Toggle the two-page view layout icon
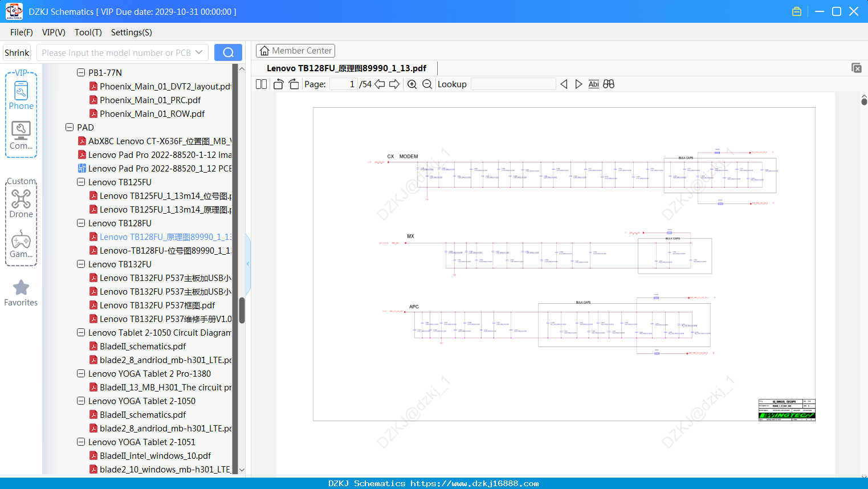This screenshot has height=489, width=868. (x=261, y=84)
